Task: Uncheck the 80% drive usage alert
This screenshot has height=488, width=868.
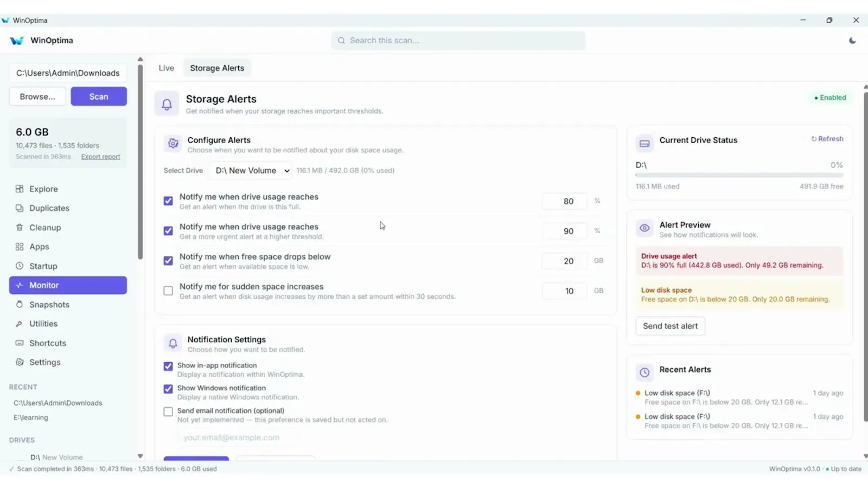Action: click(168, 201)
